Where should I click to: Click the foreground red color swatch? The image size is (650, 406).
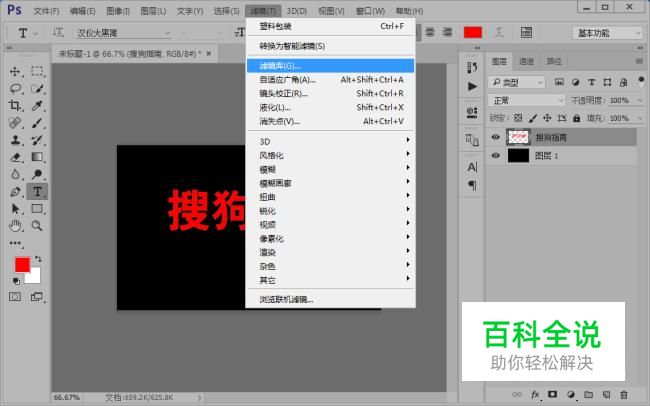pyautogui.click(x=22, y=265)
